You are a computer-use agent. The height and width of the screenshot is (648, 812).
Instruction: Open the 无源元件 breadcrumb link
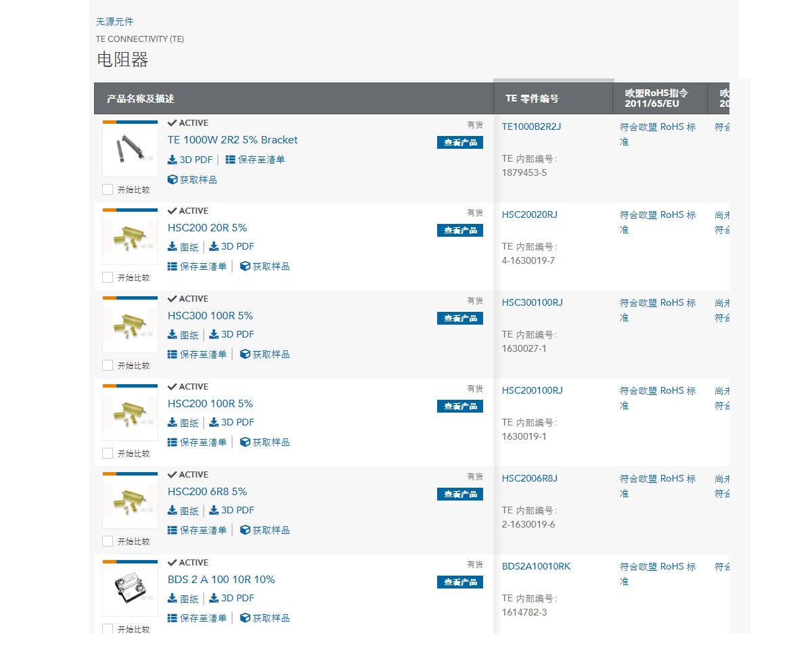coord(115,22)
